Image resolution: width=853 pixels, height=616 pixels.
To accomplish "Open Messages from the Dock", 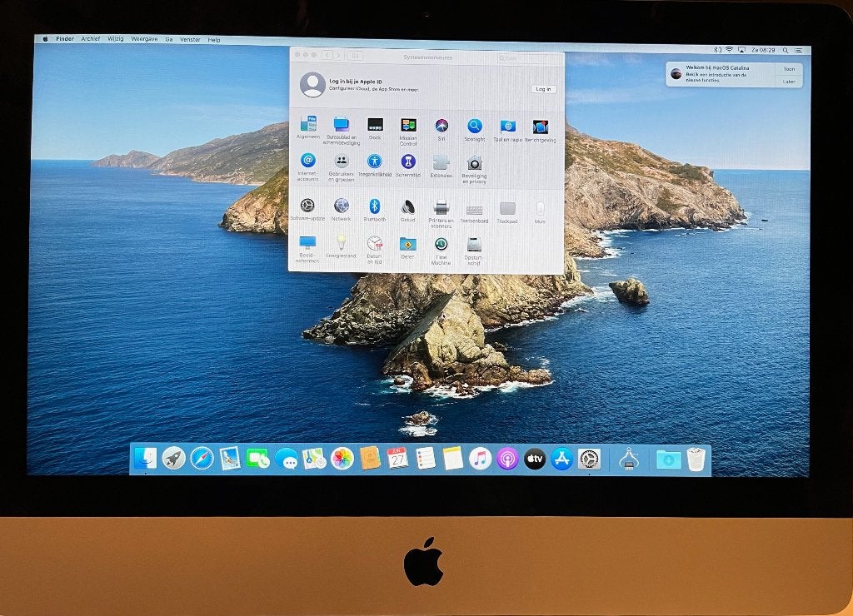I will [x=287, y=459].
